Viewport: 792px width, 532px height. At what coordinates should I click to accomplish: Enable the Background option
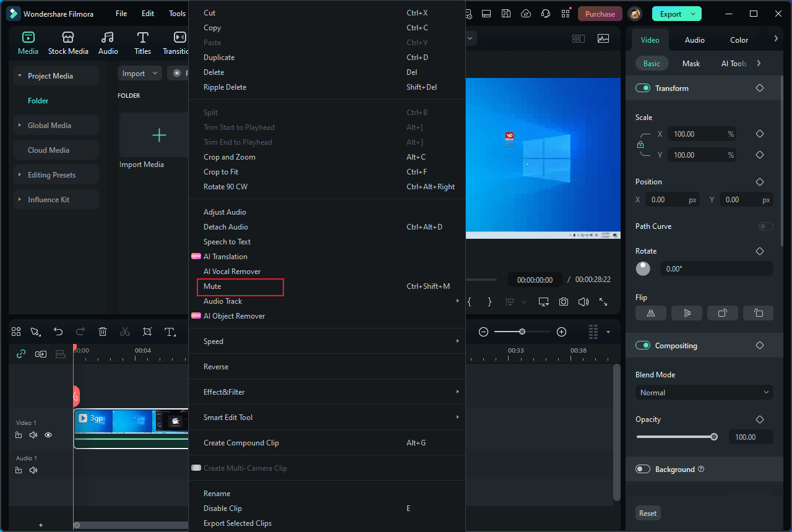coord(642,469)
